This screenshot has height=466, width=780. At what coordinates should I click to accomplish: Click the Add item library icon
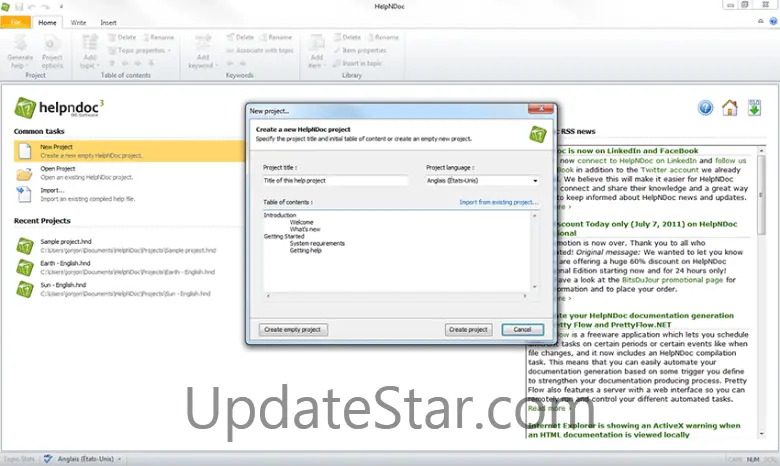click(317, 52)
